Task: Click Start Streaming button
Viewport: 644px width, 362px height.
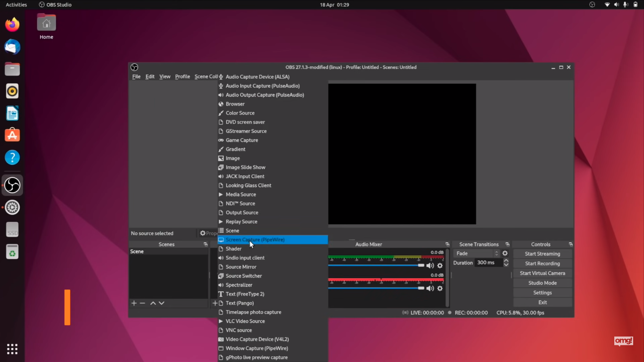Action: pyautogui.click(x=542, y=254)
